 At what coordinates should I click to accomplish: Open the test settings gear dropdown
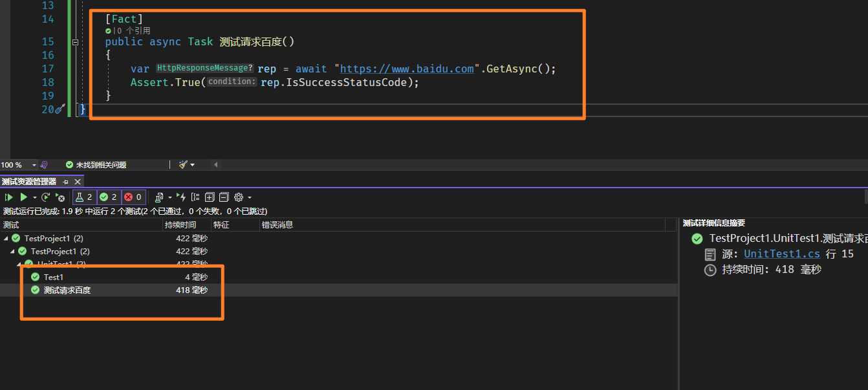pyautogui.click(x=243, y=197)
